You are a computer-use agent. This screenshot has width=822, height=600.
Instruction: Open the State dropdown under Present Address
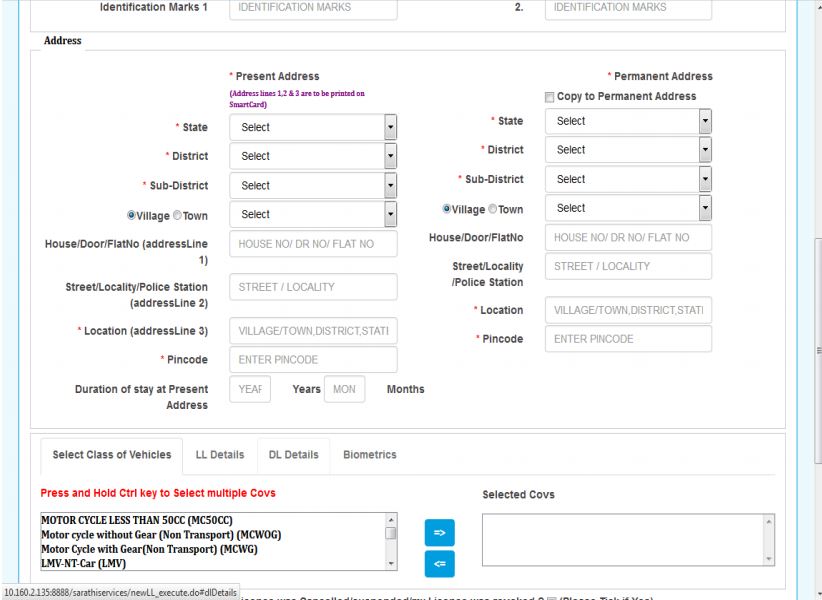click(311, 126)
